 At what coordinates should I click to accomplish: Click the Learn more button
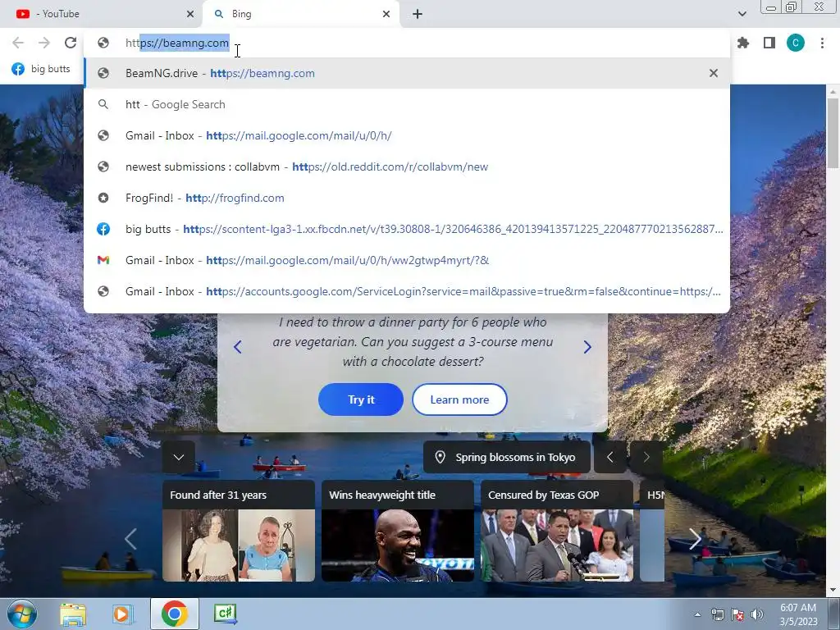459,399
